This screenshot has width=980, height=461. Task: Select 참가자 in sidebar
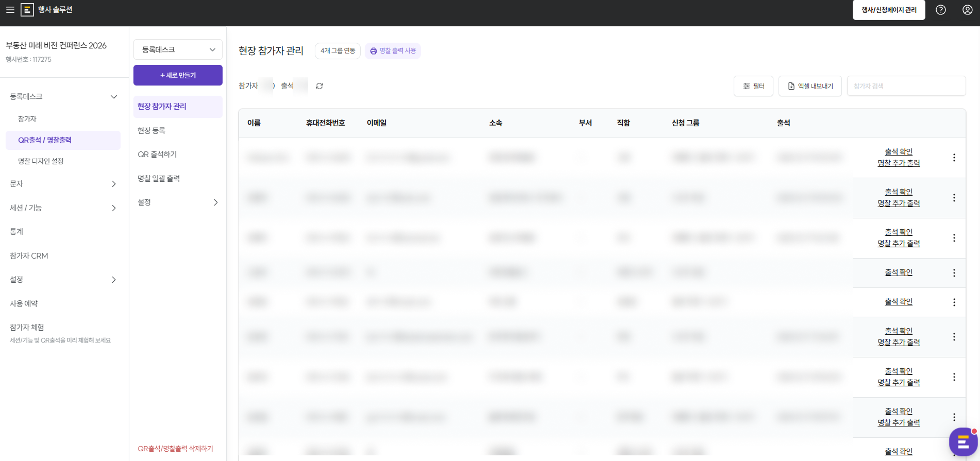click(x=27, y=119)
